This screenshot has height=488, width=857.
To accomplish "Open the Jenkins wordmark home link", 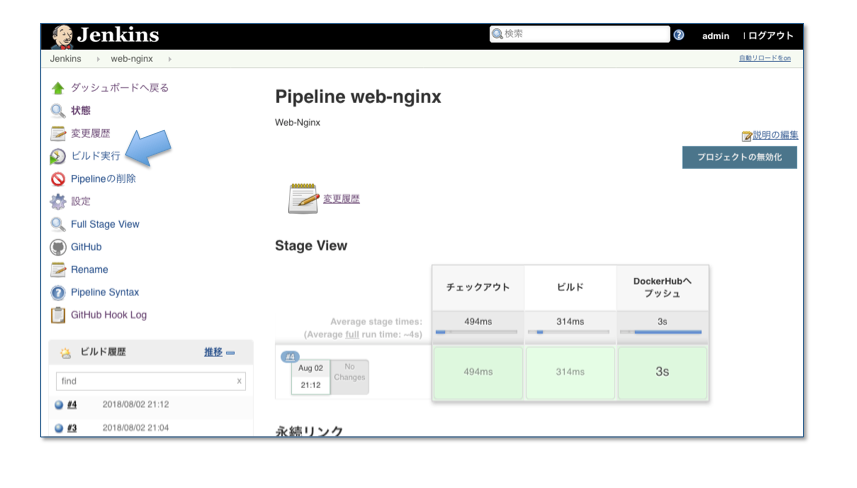I will pos(118,35).
